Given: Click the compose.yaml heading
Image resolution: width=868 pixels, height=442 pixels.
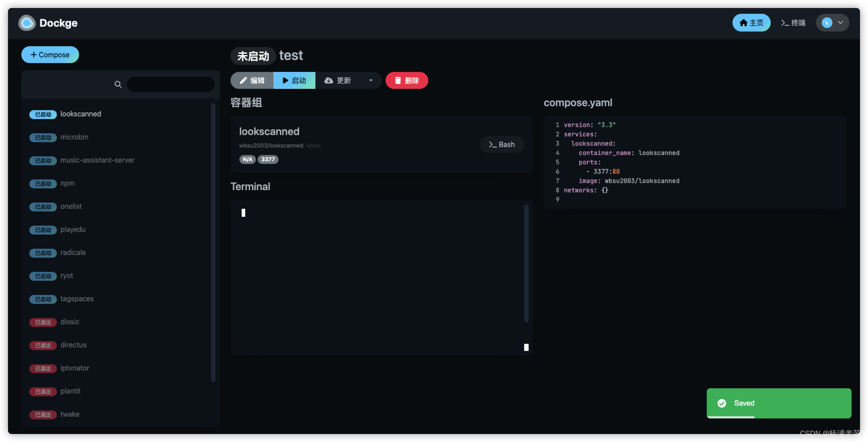Looking at the screenshot, I should pos(578,103).
